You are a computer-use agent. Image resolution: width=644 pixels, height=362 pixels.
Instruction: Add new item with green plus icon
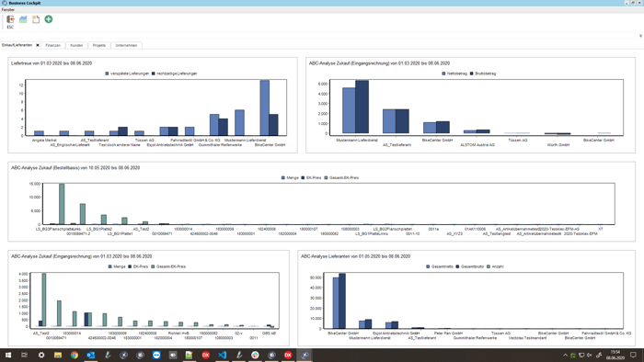pos(49,19)
